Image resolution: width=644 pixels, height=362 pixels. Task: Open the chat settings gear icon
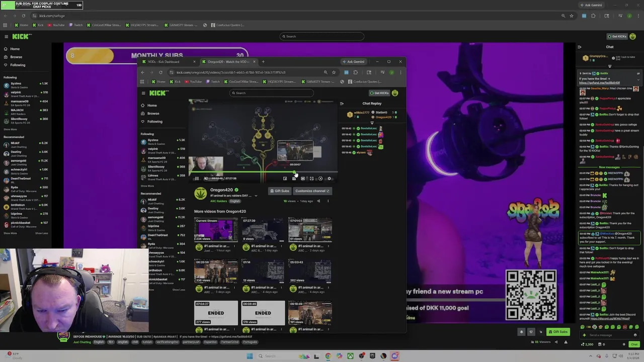624,344
